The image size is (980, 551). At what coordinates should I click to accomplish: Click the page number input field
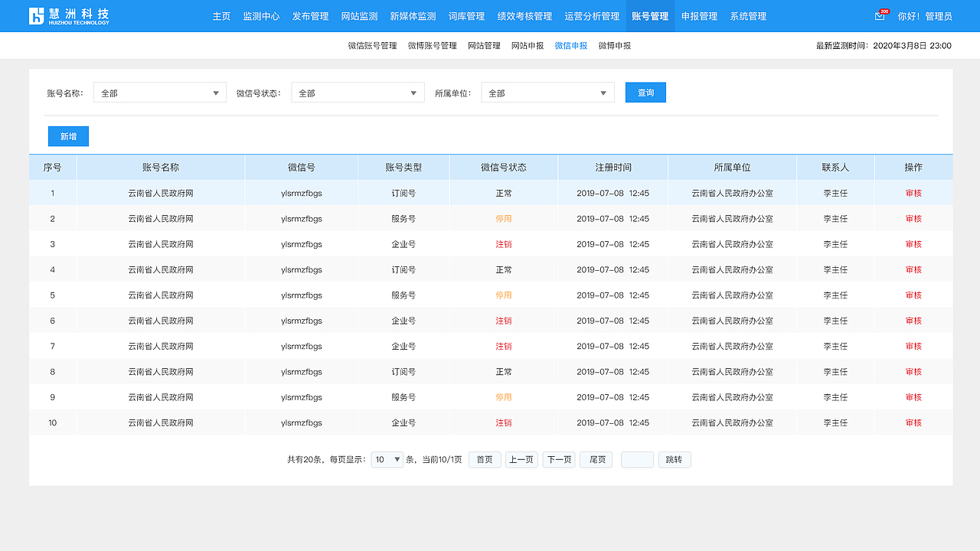637,459
